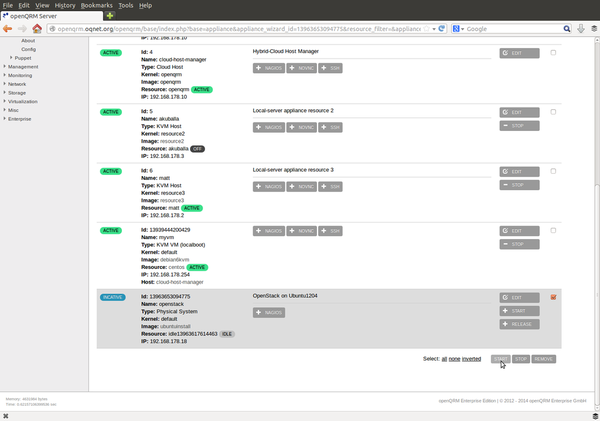
Task: Edit the openstack appliance
Action: [519, 298]
